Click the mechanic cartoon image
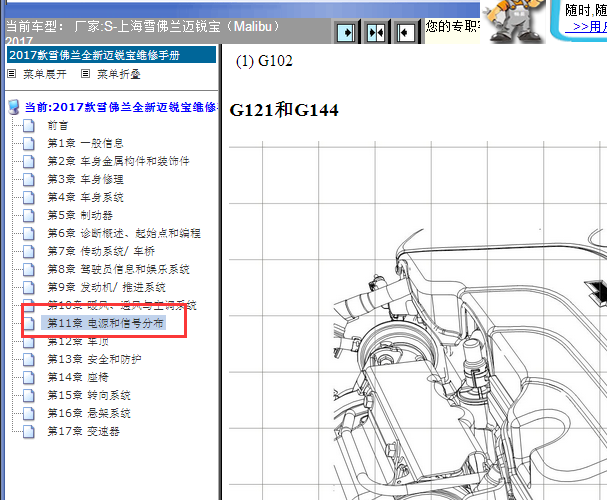The width and height of the screenshot is (607, 500). pyautogui.click(x=513, y=21)
